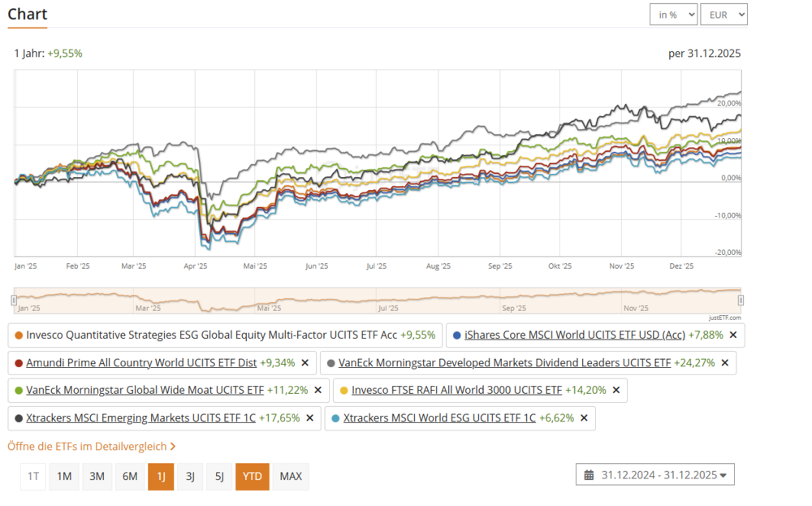The image size is (812, 506).
Task: Remove iShares Core MSCI World ETF from chart
Action: (x=732, y=335)
